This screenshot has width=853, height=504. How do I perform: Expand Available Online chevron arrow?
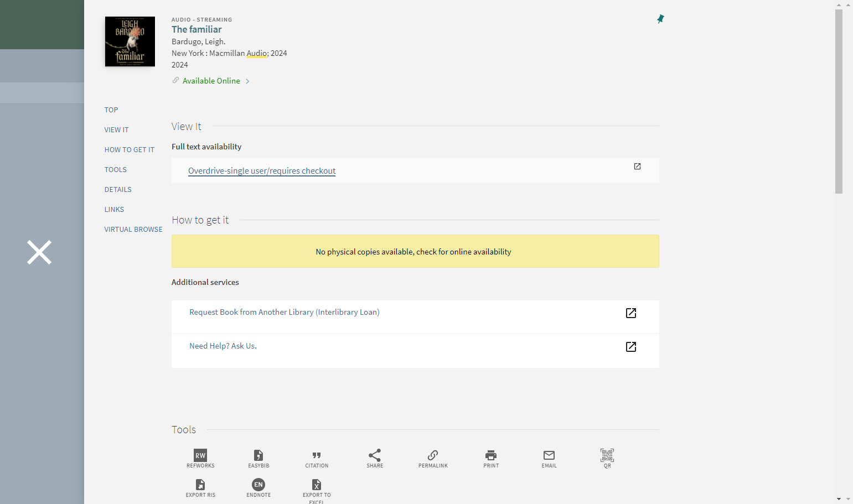[x=247, y=81]
